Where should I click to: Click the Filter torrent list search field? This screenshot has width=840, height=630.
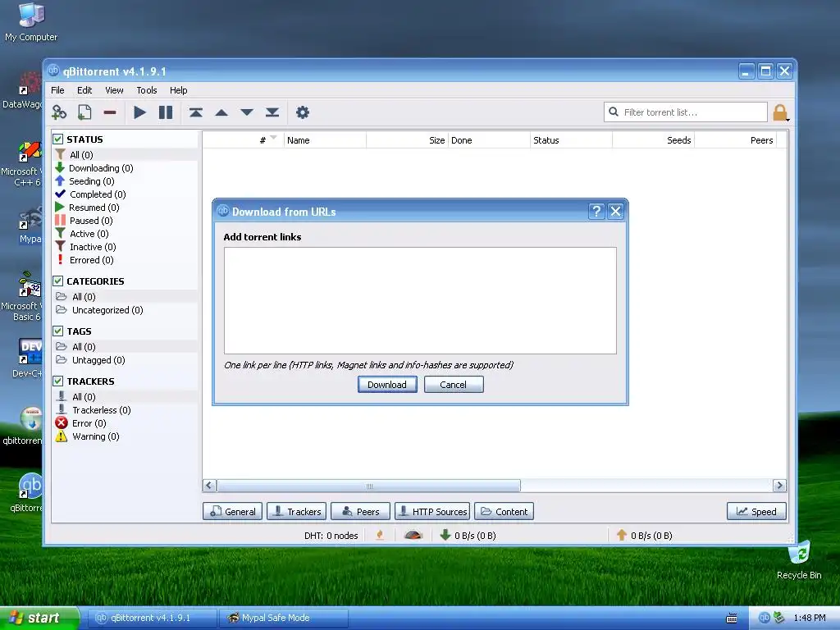[686, 112]
